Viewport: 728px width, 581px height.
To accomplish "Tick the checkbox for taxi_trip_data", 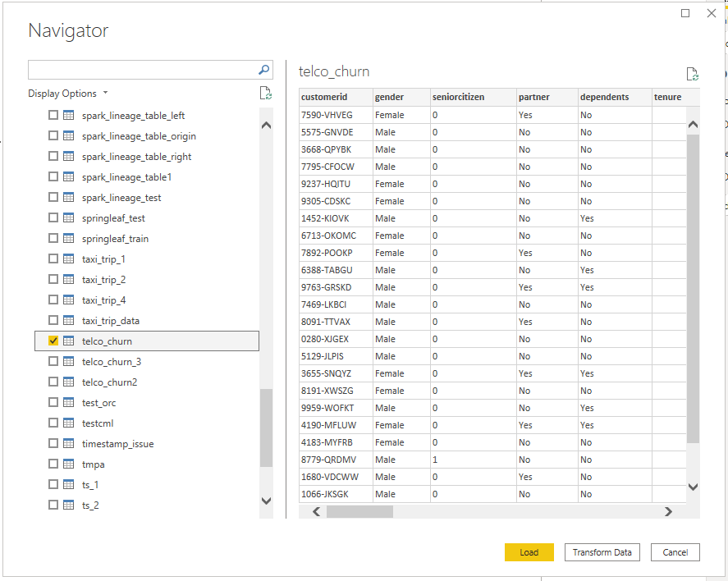I will (x=53, y=320).
